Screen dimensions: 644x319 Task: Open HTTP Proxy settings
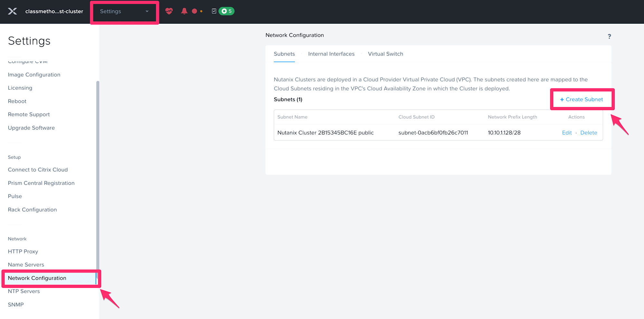(23, 251)
